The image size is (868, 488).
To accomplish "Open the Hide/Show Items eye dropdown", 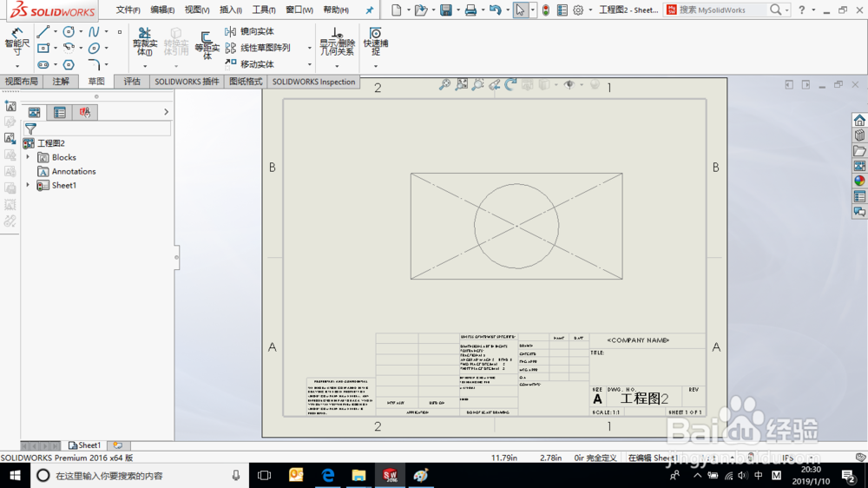I will [582, 85].
